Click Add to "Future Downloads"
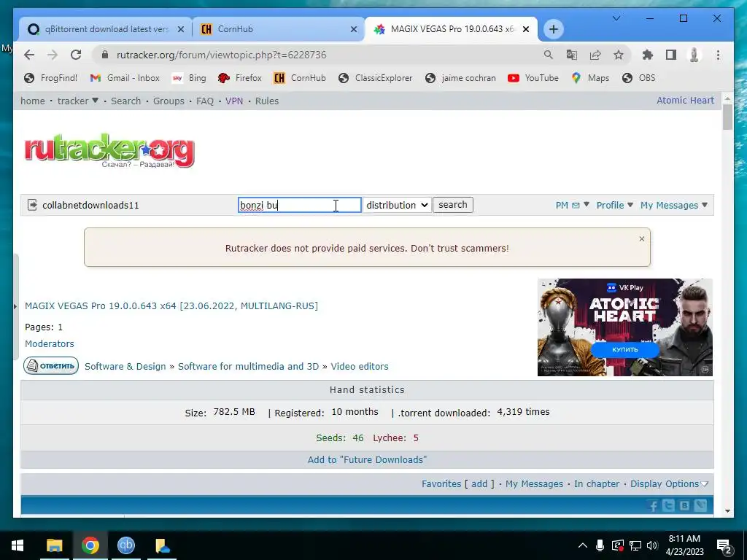747x560 pixels. [367, 460]
